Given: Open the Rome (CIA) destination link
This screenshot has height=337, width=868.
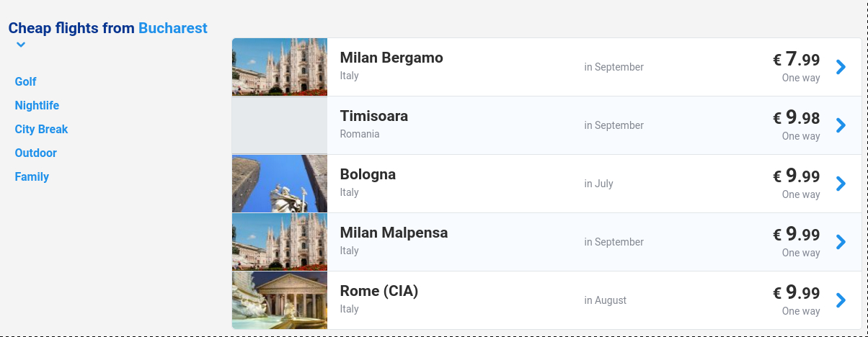Looking at the screenshot, I should pos(378,291).
